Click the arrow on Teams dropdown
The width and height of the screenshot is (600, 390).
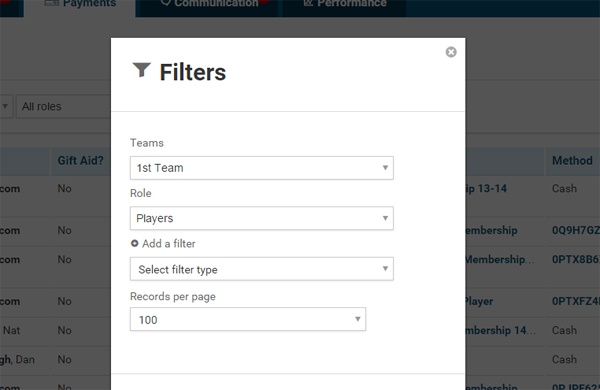385,168
